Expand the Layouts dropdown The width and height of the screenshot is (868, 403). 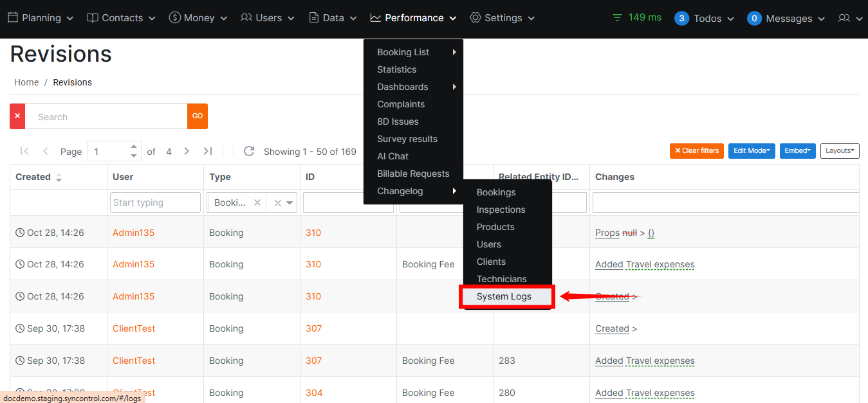[x=840, y=150]
